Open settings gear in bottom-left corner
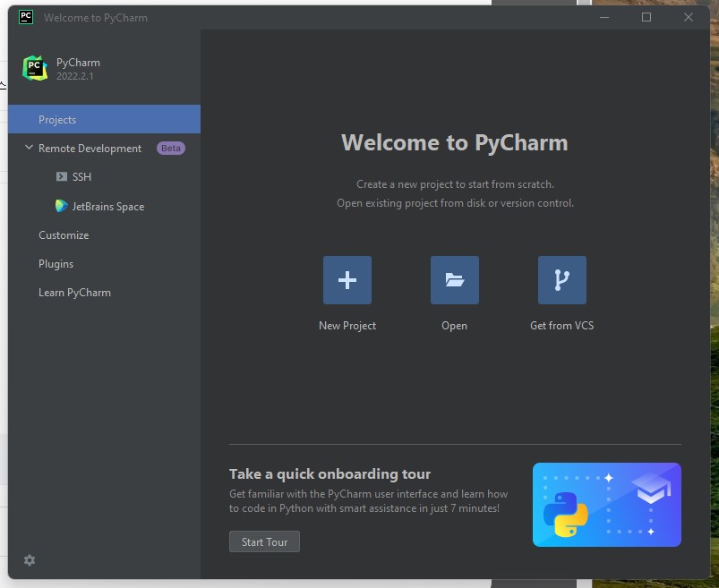The width and height of the screenshot is (719, 588). (30, 560)
